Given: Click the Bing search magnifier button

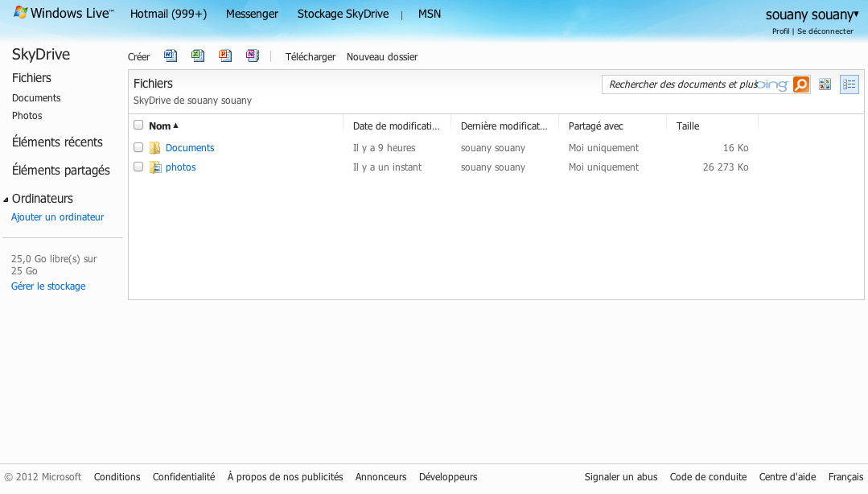Looking at the screenshot, I should 801,84.
